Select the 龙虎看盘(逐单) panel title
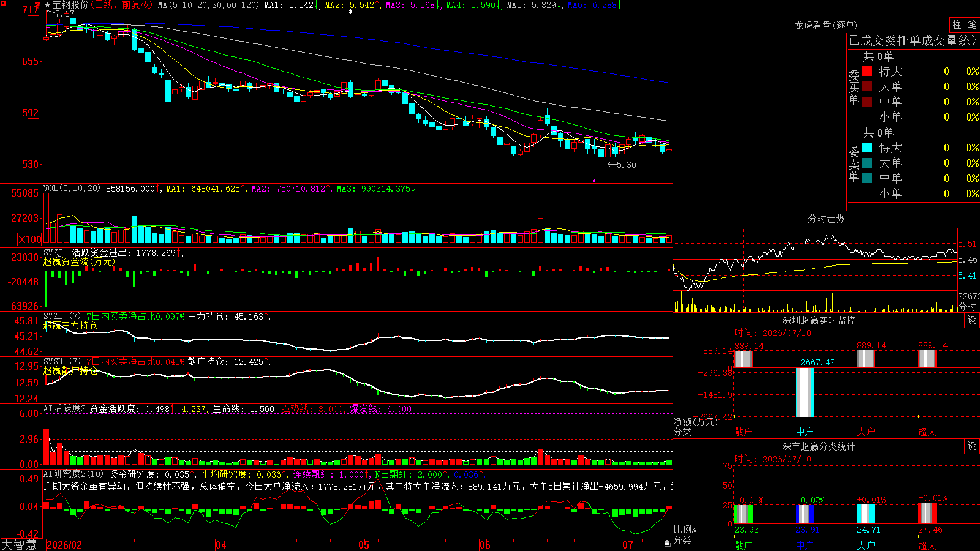980x551 pixels. [x=826, y=25]
